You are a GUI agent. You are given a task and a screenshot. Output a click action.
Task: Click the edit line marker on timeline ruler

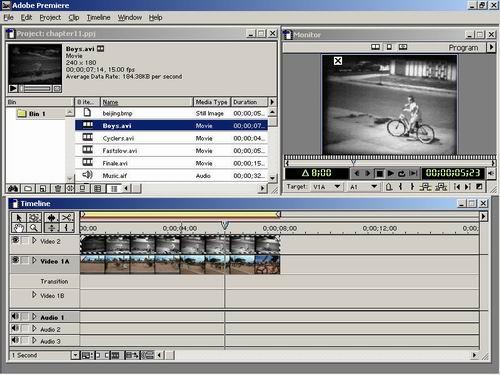click(225, 226)
